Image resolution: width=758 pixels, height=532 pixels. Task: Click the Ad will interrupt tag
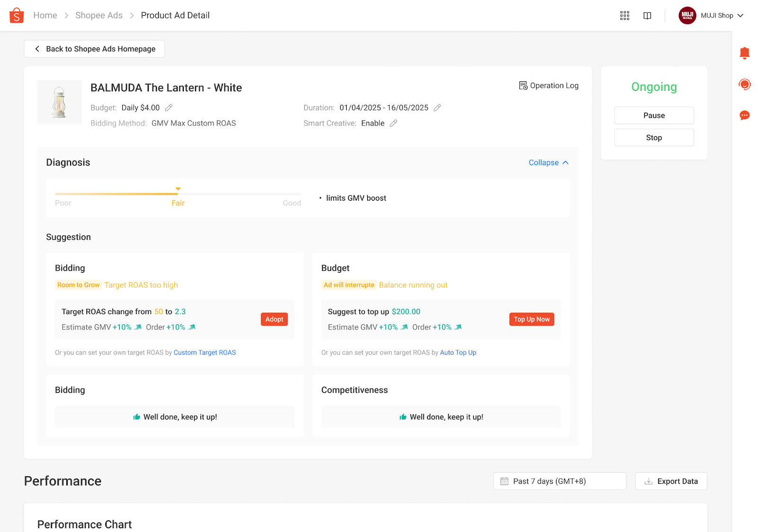349,285
